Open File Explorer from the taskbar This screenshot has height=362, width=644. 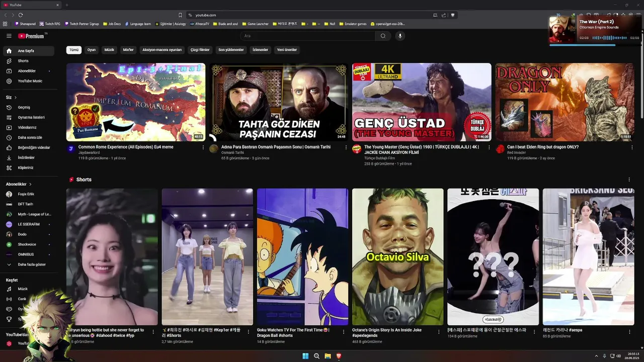[x=328, y=356]
